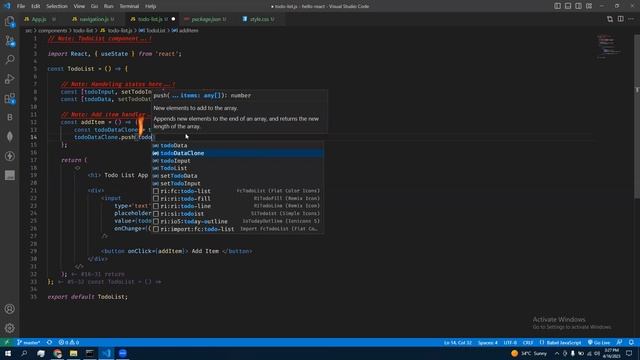Open the Source Control view
640x360 pixels.
(x=9, y=41)
